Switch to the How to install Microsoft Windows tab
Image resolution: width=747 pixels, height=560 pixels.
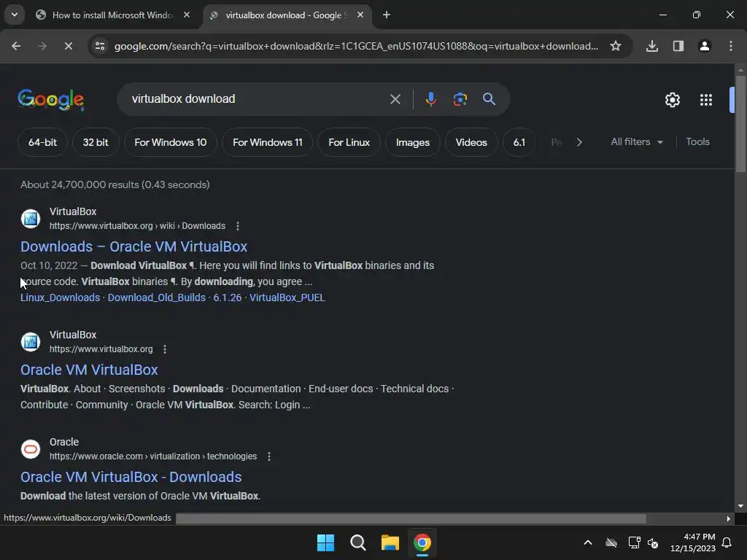click(x=113, y=15)
